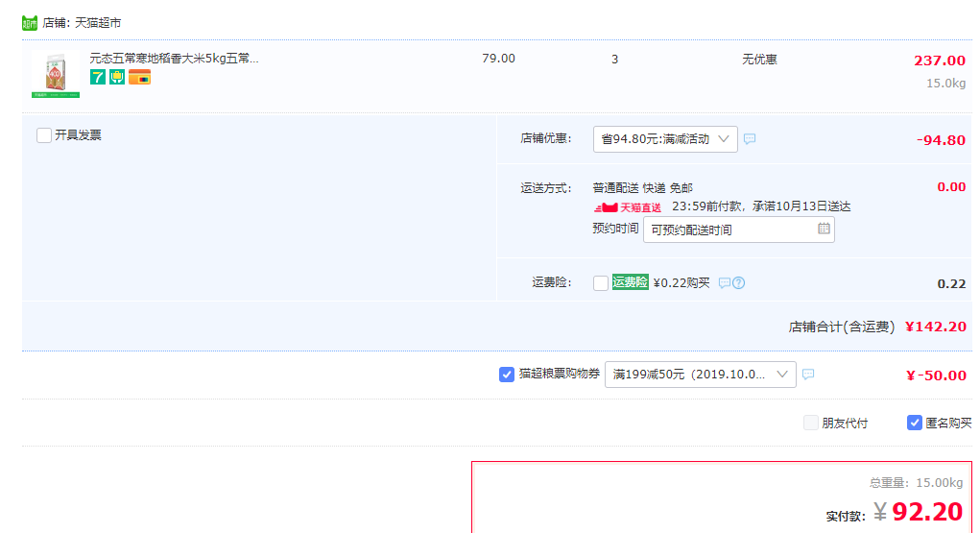Viewport: 980px width, 533px height.
Task: Open the 满199减50元 coupon dropdown
Action: point(700,375)
